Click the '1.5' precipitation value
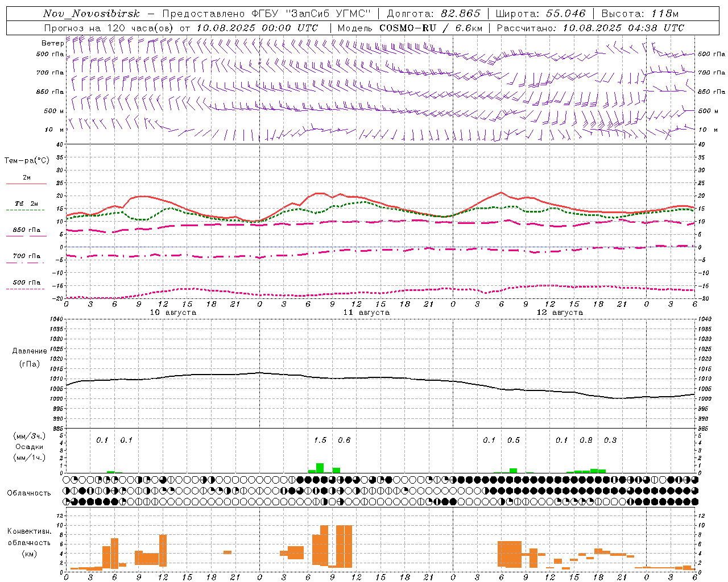The height and width of the screenshot is (582, 728). (320, 440)
